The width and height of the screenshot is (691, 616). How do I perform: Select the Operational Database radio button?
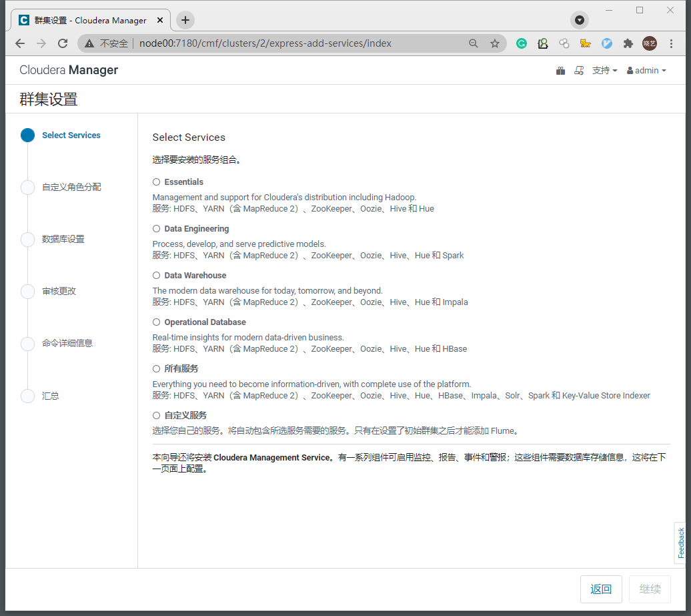[x=157, y=322]
